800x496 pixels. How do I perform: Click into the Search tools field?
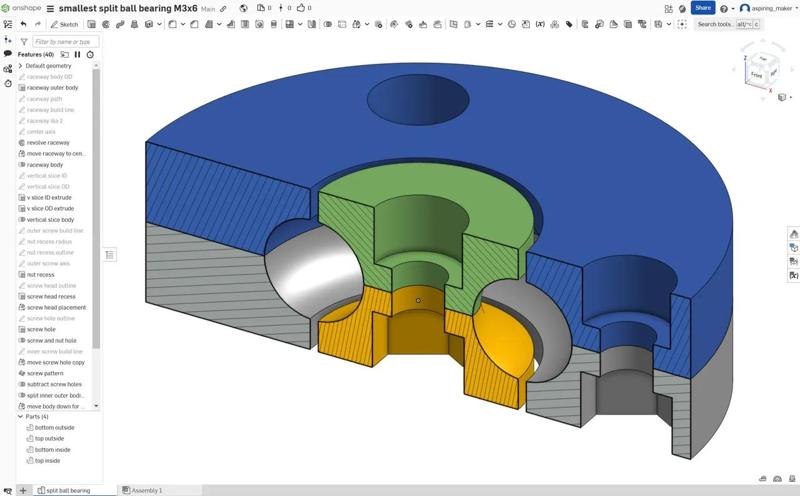[x=729, y=24]
